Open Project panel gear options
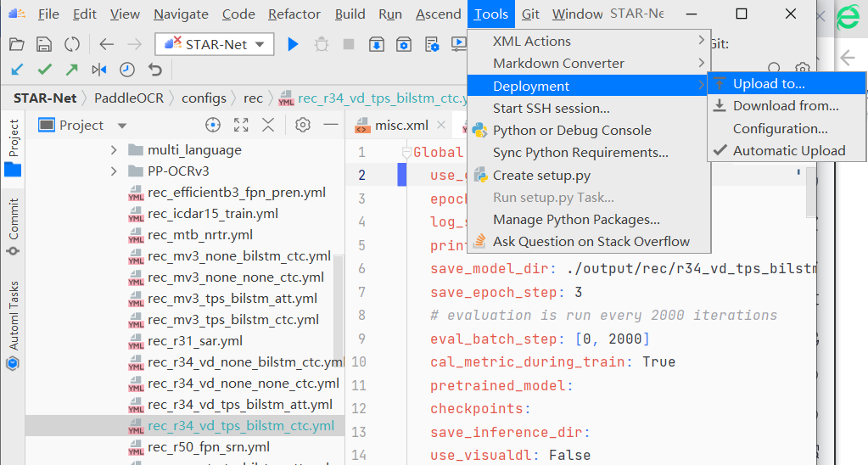The height and width of the screenshot is (465, 868). (302, 126)
